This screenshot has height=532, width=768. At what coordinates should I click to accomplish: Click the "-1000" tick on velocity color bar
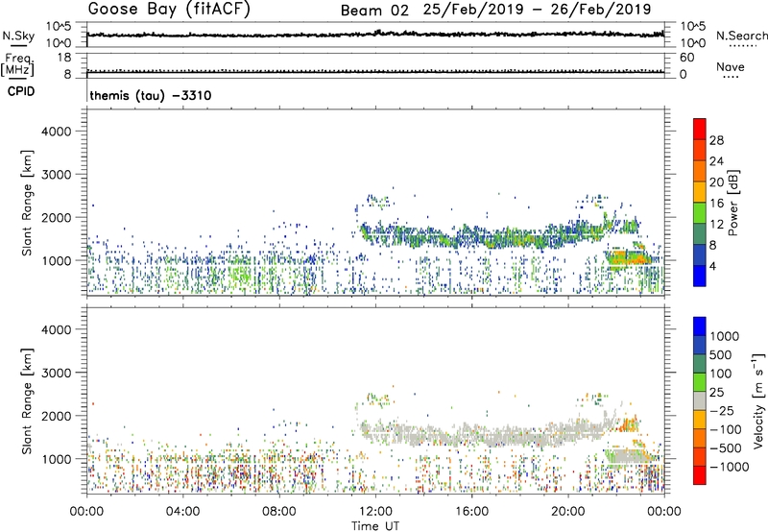(730, 467)
